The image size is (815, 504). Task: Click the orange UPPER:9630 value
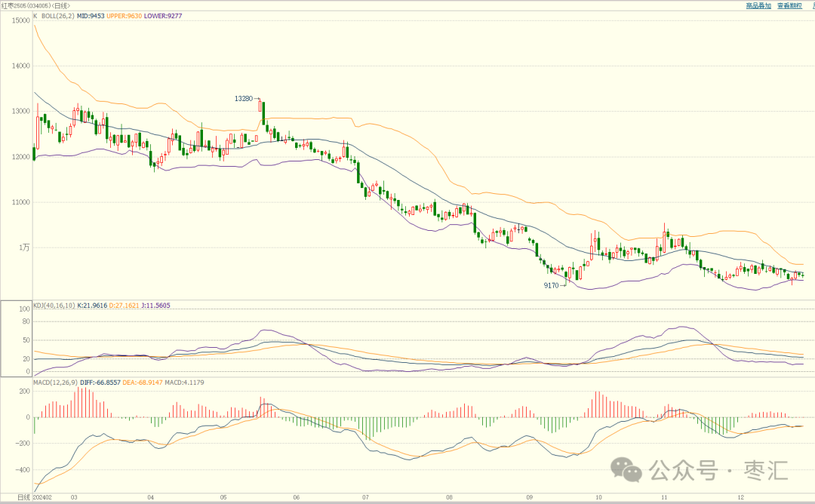(129, 16)
